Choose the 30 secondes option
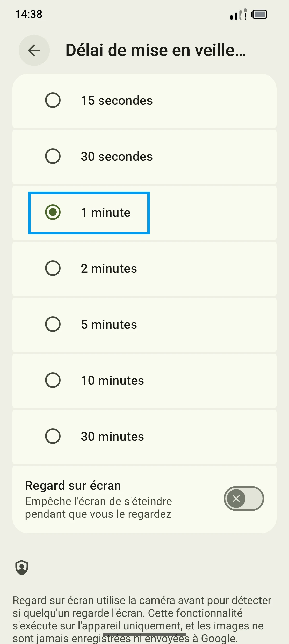The height and width of the screenshot is (644, 289). (53, 156)
